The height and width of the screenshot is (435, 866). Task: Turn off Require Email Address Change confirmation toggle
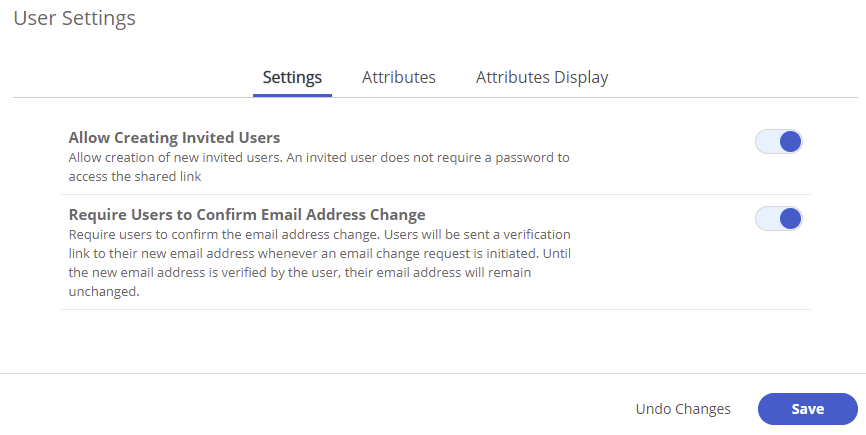tap(778, 218)
